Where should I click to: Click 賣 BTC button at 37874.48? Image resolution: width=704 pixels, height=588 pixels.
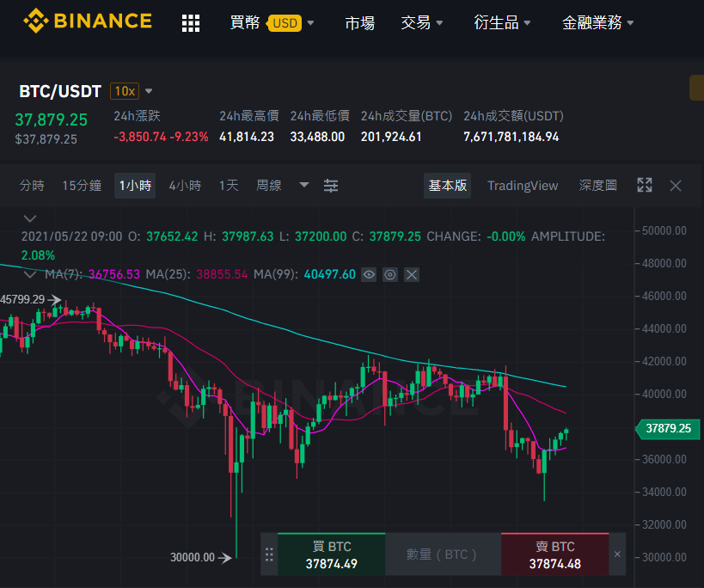pyautogui.click(x=555, y=554)
